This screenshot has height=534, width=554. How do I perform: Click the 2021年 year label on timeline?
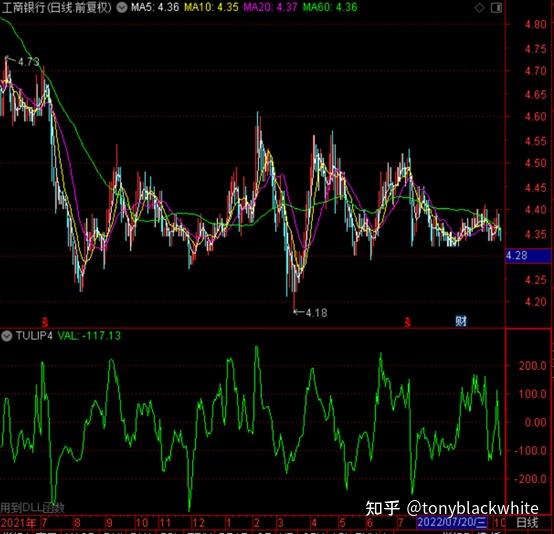19,523
